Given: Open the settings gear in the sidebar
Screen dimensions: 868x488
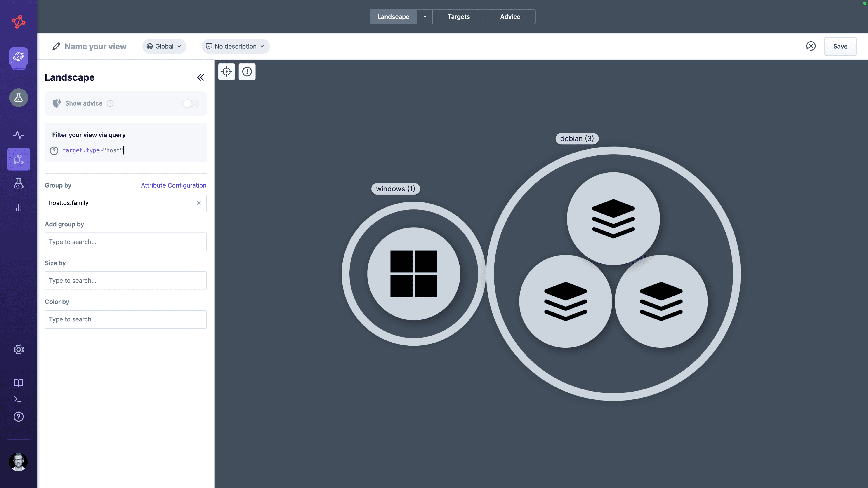Looking at the screenshot, I should pos(19,350).
